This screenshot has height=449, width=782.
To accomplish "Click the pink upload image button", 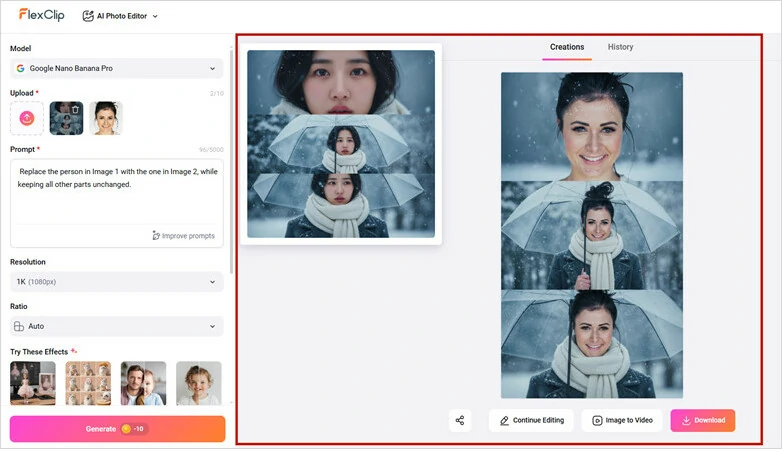I will [27, 118].
